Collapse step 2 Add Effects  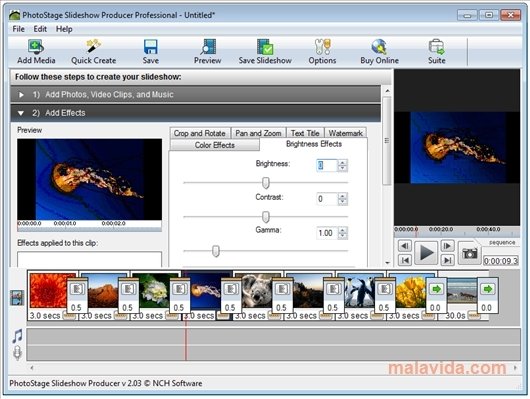click(196, 113)
